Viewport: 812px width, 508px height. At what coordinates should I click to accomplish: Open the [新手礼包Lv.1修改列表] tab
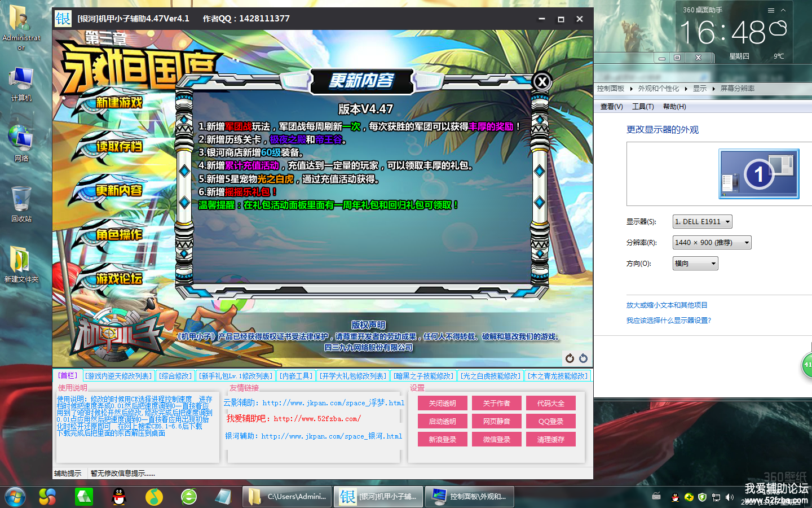[236, 375]
